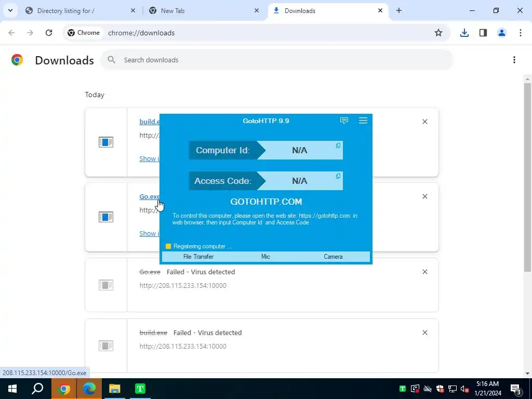Viewport: 532px width, 399px height.
Task: Open the GotoHTTP hamburger menu
Action: click(363, 121)
